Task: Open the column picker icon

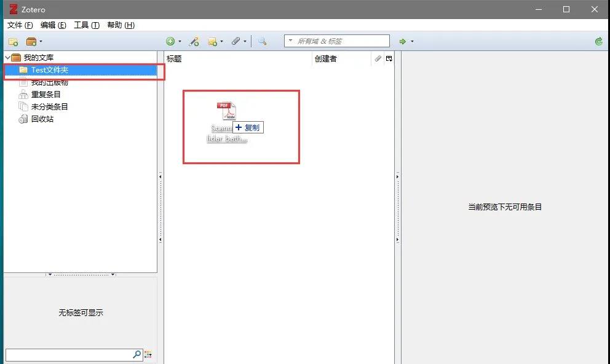Action: pos(389,59)
